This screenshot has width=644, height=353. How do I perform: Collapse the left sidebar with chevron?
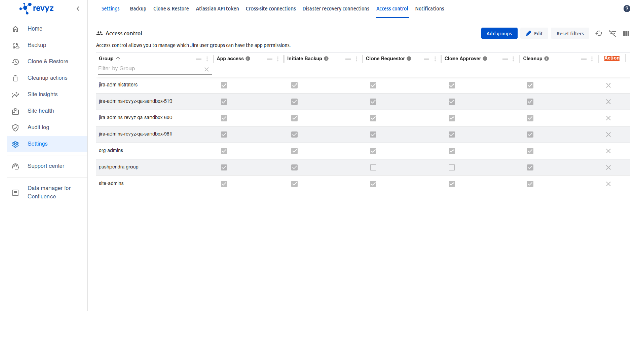(x=78, y=9)
